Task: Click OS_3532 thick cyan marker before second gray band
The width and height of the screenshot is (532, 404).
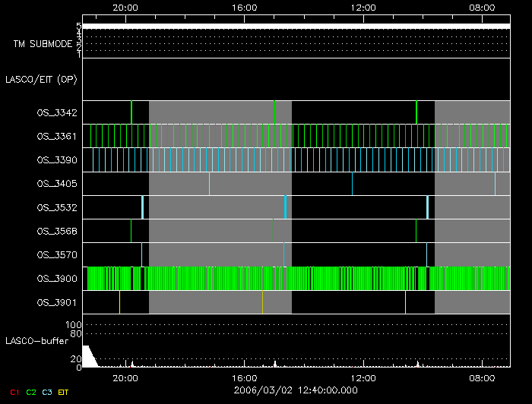Action: [427, 207]
